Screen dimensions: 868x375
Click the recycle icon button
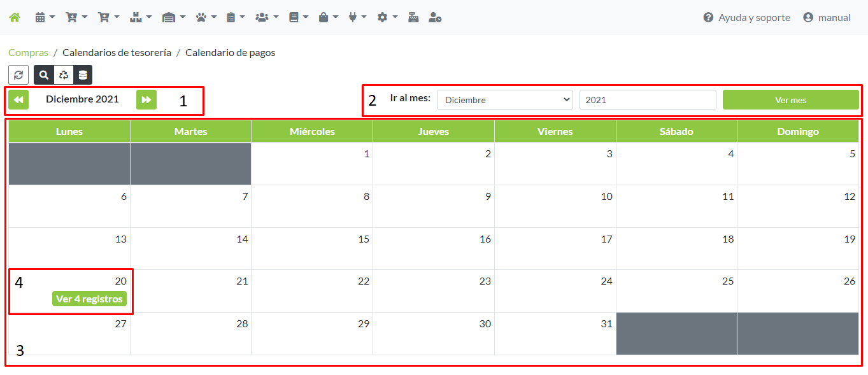point(63,74)
